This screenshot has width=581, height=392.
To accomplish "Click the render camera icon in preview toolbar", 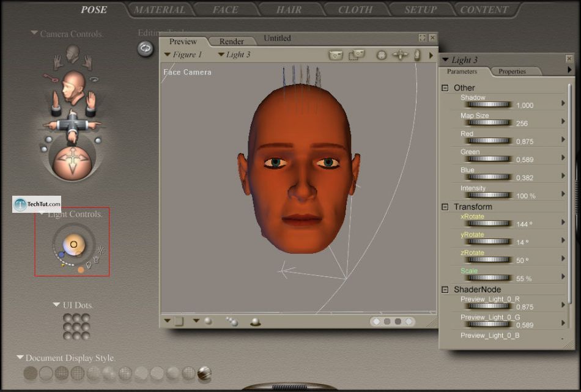I will [336, 55].
